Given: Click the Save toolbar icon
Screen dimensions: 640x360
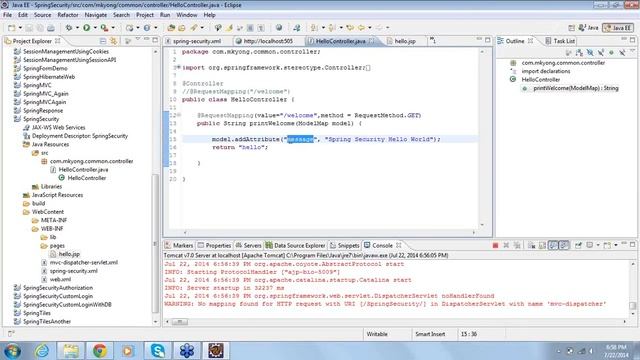Looking at the screenshot, I should tap(29, 28).
